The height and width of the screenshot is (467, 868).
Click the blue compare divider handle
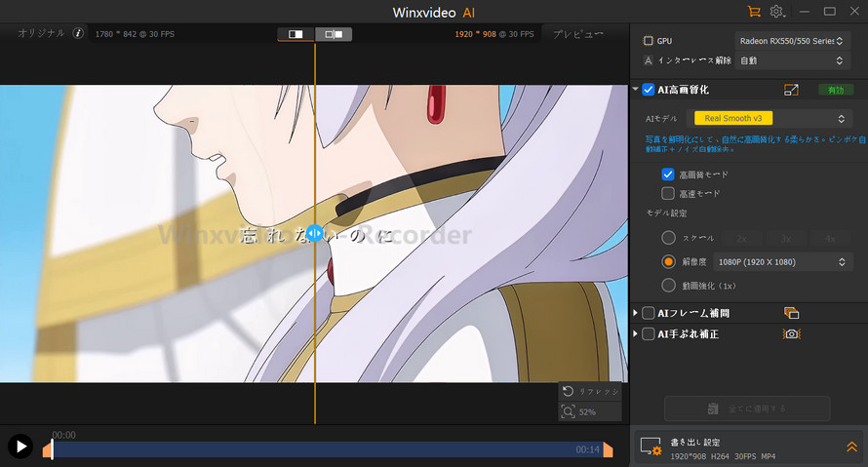coord(314,234)
